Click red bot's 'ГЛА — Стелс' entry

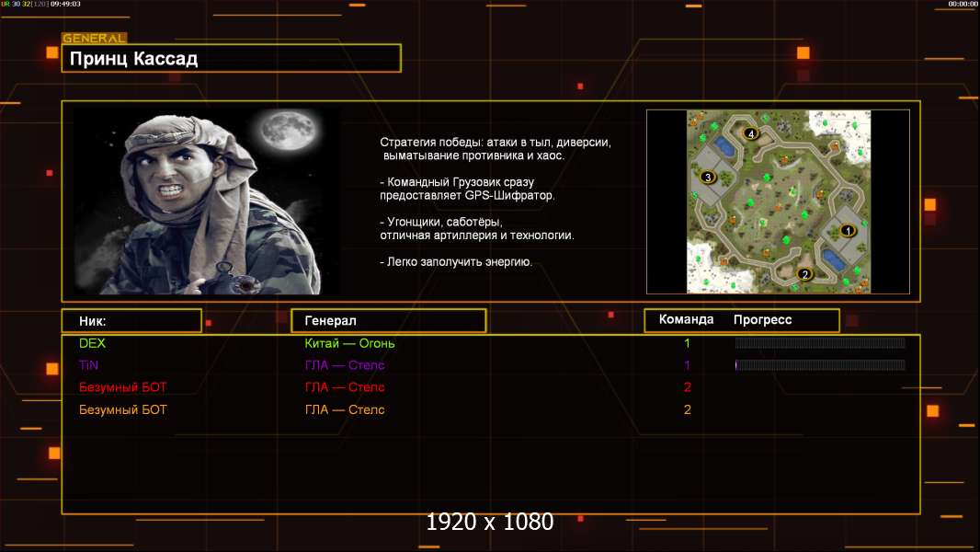pyautogui.click(x=345, y=387)
